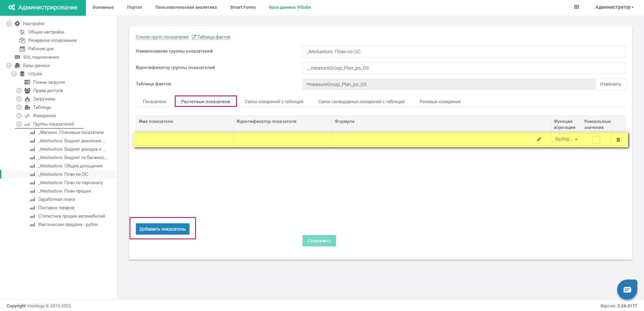This screenshot has width=644, height=311.
Task: Expand the Измерения node
Action: point(19,116)
